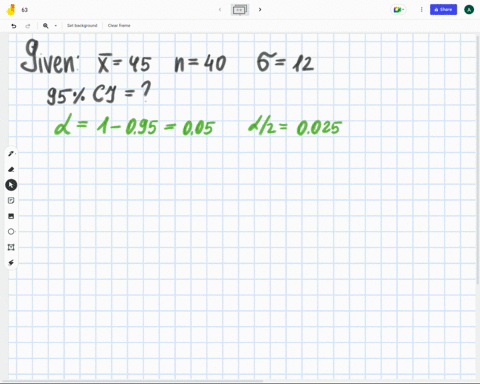480x384 pixels.
Task: Select the Pen tool
Action: point(11,154)
